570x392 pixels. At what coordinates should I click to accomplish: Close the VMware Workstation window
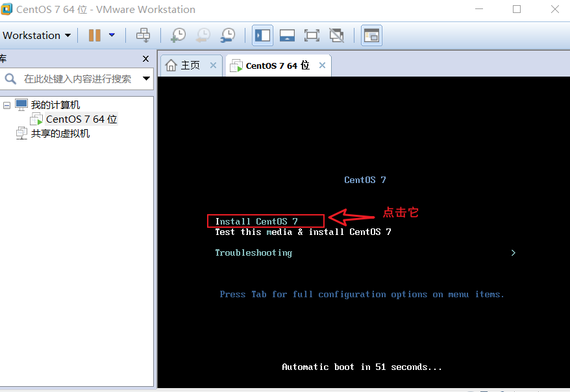click(x=554, y=9)
